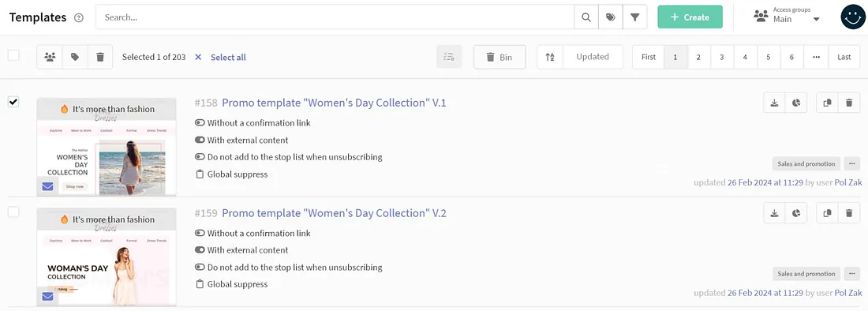Open the funnel filter icon
Viewport: 868px width, 311px height.
635,17
